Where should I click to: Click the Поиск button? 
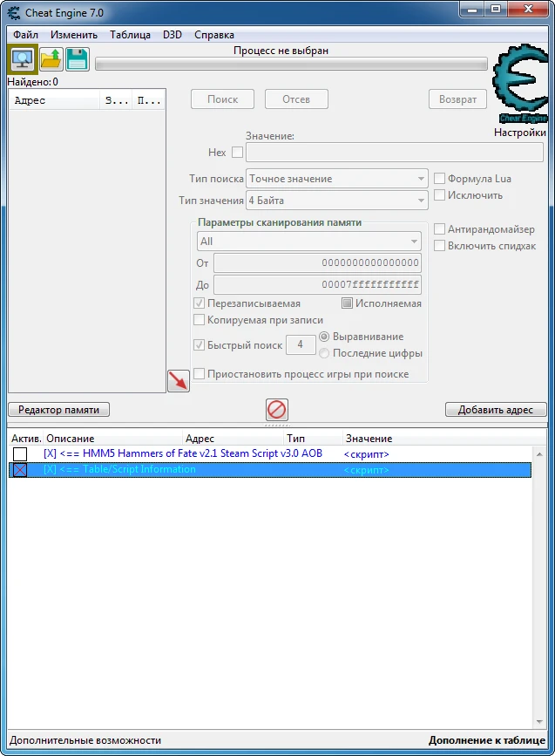coord(222,99)
